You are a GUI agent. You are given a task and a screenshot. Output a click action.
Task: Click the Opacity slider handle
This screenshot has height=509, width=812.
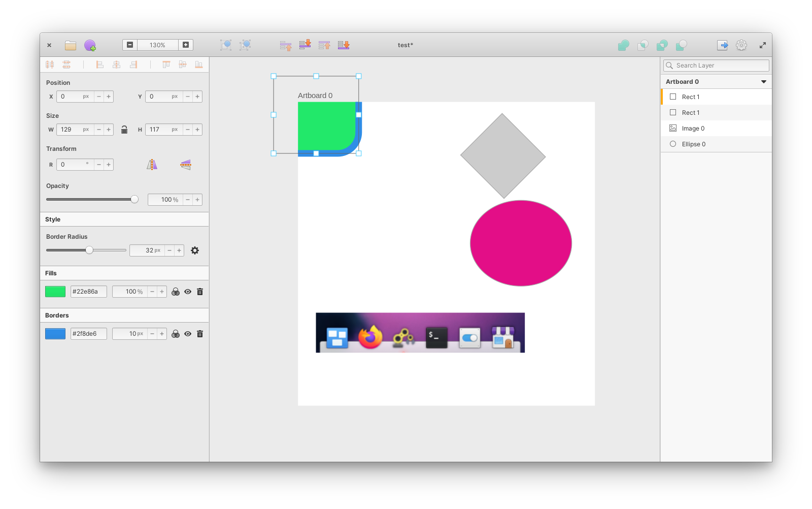(134, 200)
